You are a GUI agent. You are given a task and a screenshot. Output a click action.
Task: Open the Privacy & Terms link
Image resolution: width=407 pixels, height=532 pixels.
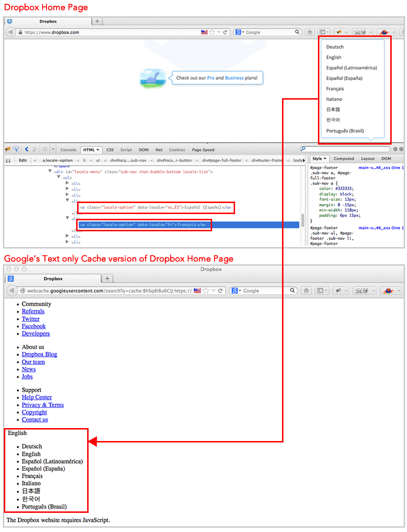43,405
